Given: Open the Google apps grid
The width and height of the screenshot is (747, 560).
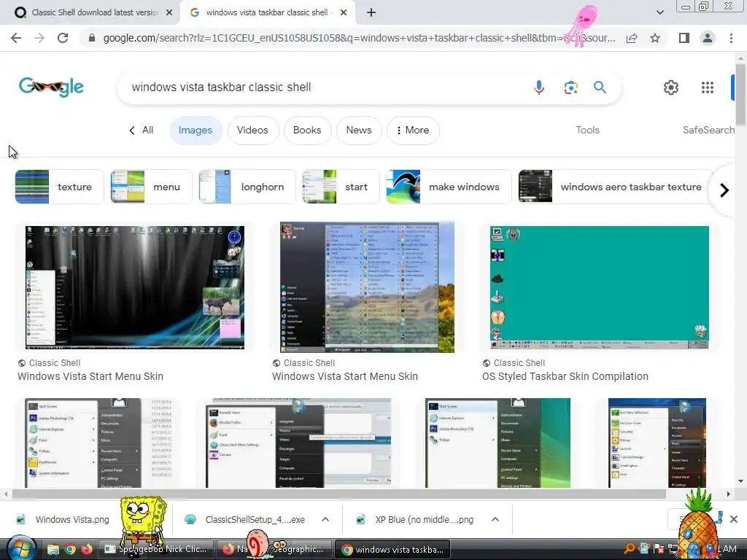Looking at the screenshot, I should [708, 87].
